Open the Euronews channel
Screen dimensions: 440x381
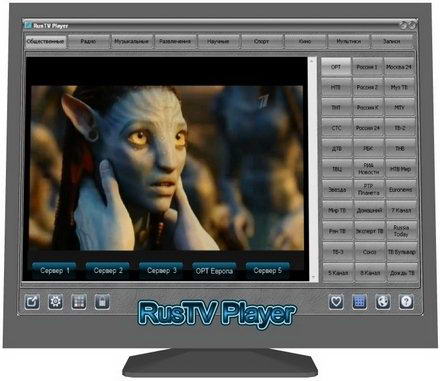401,190
